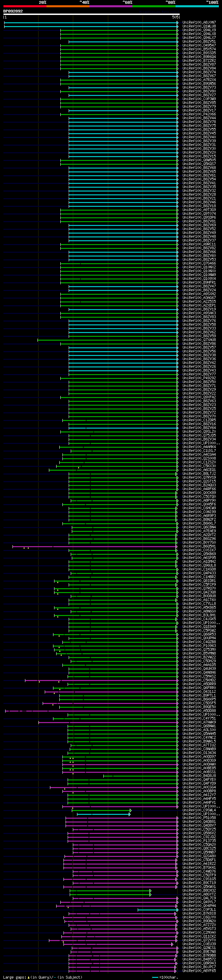Select the UniRef100_B6KKL7 label

[199, 524]
